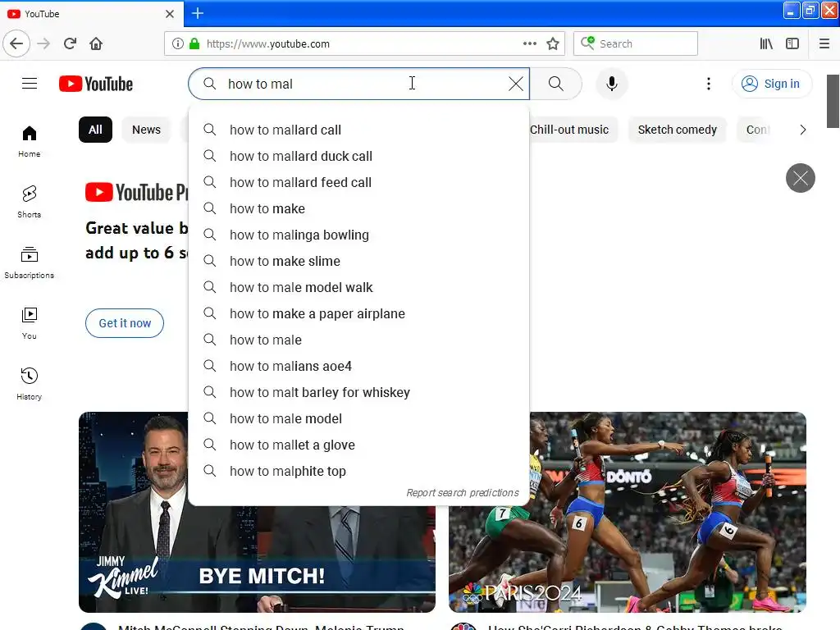Open the Firefox hamburger menu
The width and height of the screenshot is (840, 630).
[x=824, y=43]
